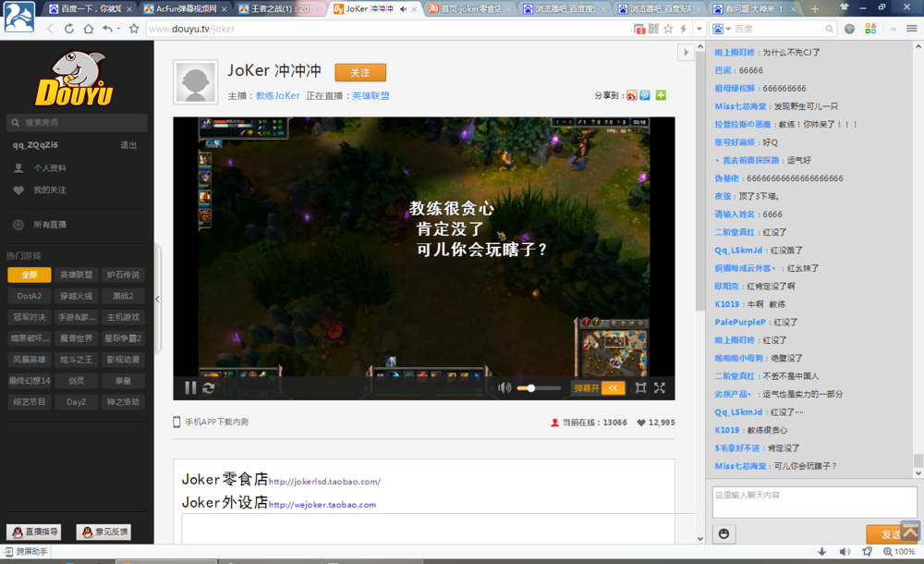Select 炉石传说 game category
This screenshot has width=924, height=564.
pos(123,275)
